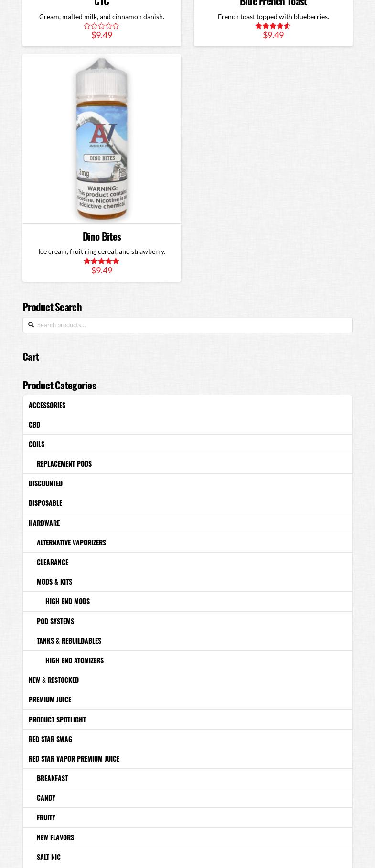Viewport: 375px width, 868px height.
Task: Open the Dino Bites bottle image
Action: [102, 138]
